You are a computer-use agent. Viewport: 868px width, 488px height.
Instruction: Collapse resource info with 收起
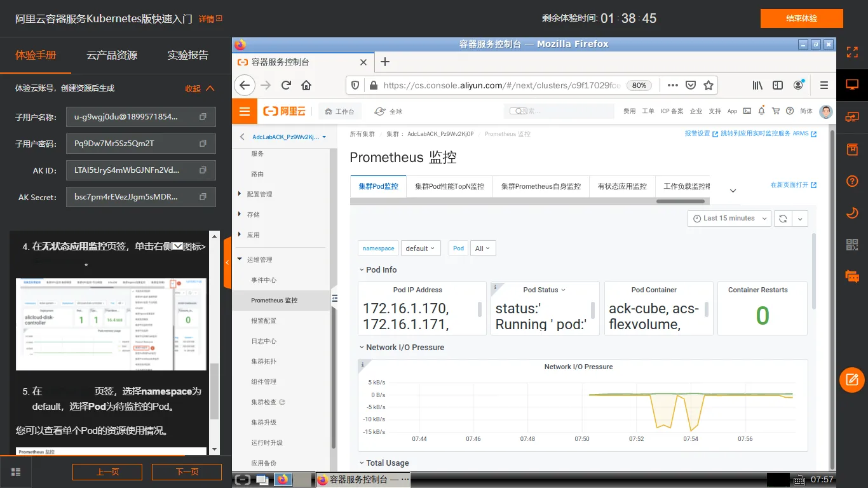point(200,88)
